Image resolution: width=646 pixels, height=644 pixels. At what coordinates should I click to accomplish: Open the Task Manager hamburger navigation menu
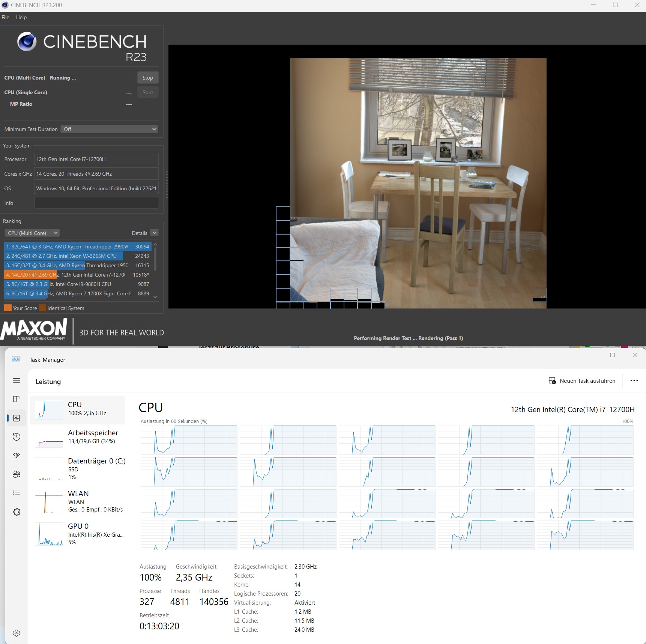(x=17, y=381)
